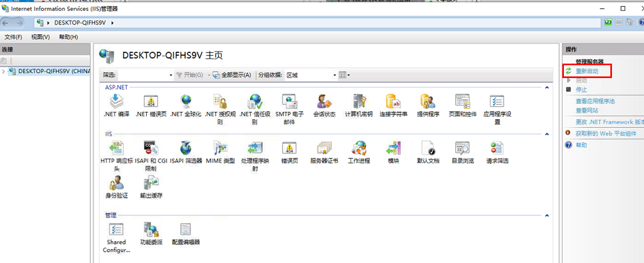The width and height of the screenshot is (644, 263).
Task: Open the 工作进程 feature icon
Action: [359, 148]
